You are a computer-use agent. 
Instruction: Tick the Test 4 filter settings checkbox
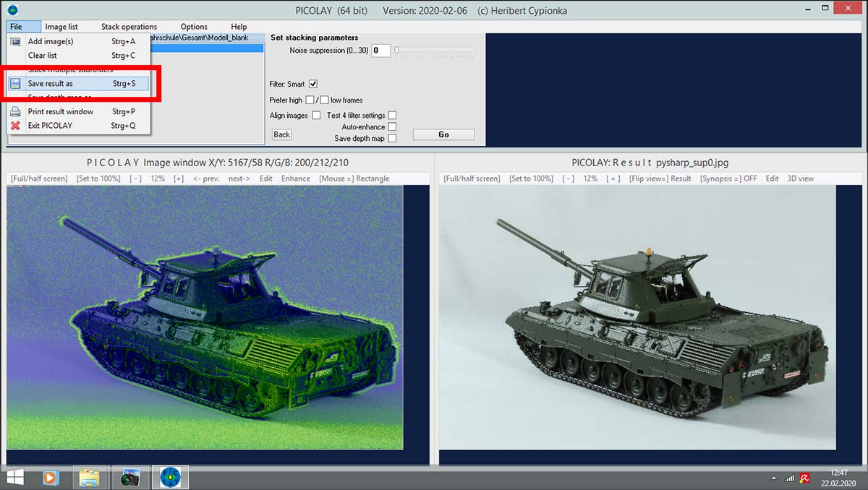coord(392,115)
